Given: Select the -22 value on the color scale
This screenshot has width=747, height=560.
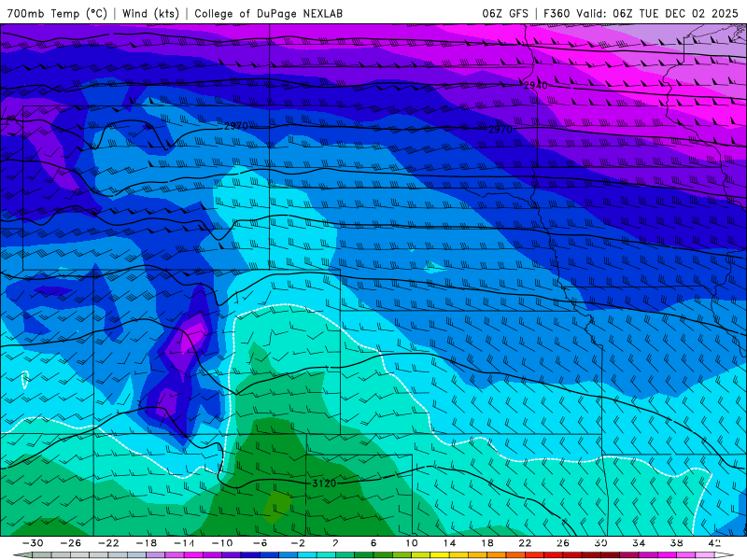Looking at the screenshot, I should tap(108, 543).
